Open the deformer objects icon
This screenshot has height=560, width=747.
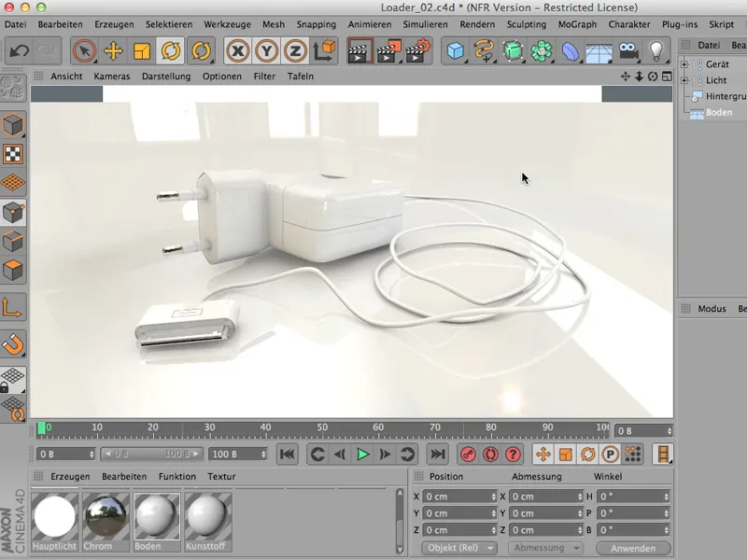pyautogui.click(x=570, y=50)
